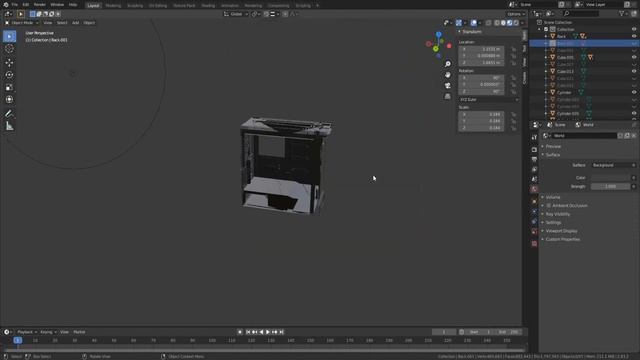Expand the Ray Visibility panel
Image resolution: width=640 pixels, height=360 pixels.
point(558,214)
